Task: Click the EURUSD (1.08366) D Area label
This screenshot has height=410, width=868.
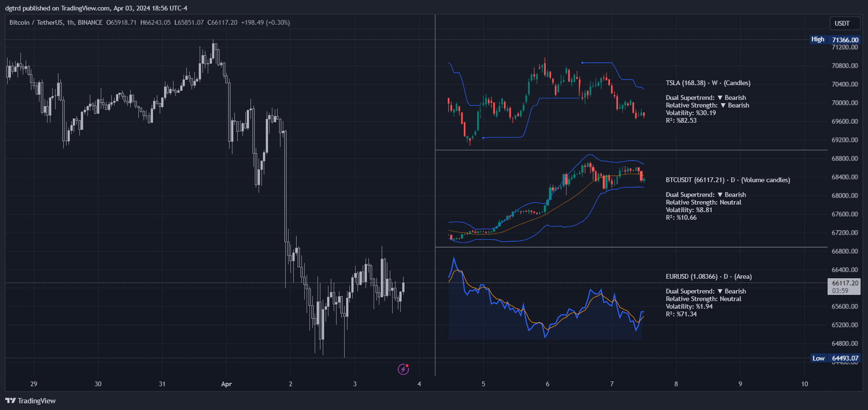Action: pos(708,276)
